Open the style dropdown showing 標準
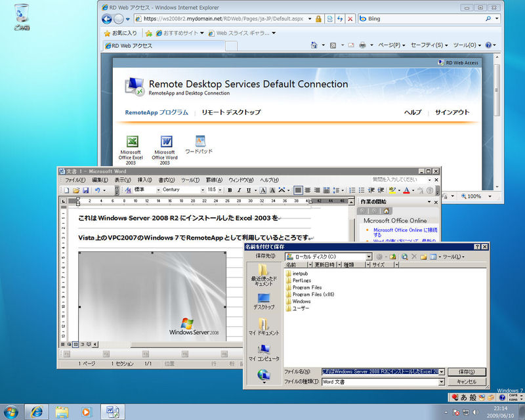525x420 pixels. pos(158,190)
